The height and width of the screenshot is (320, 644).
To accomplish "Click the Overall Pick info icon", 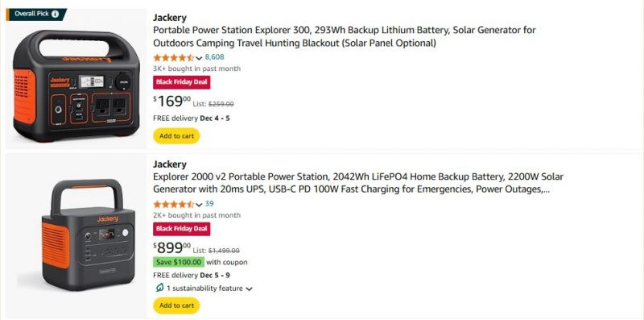I will [x=55, y=14].
